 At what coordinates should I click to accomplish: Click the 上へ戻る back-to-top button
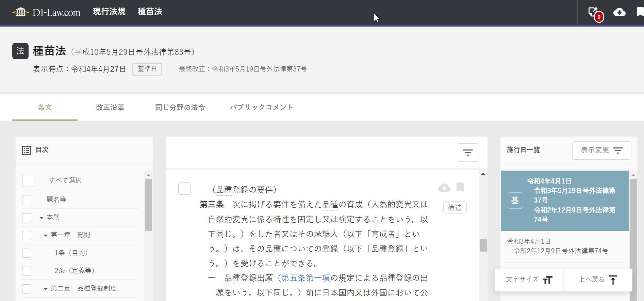click(598, 280)
